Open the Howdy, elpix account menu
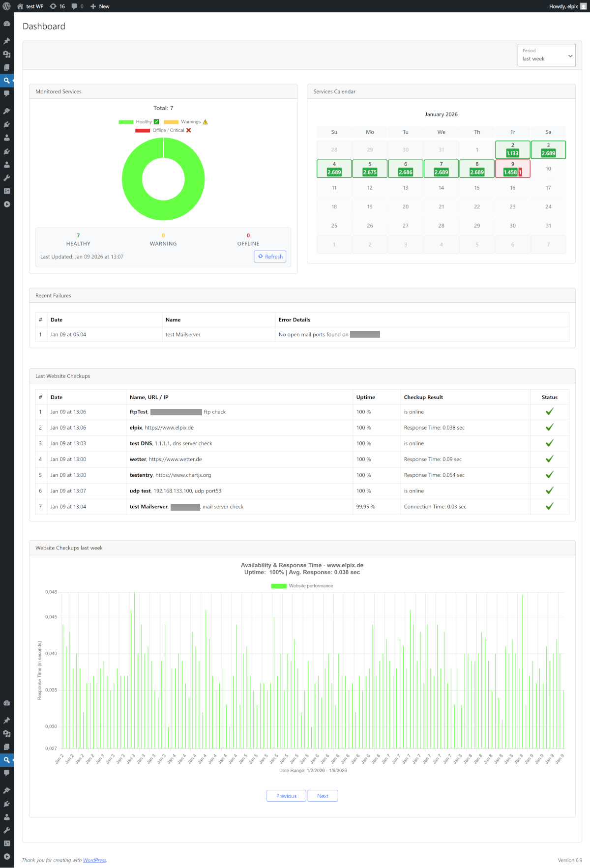 [x=563, y=6]
